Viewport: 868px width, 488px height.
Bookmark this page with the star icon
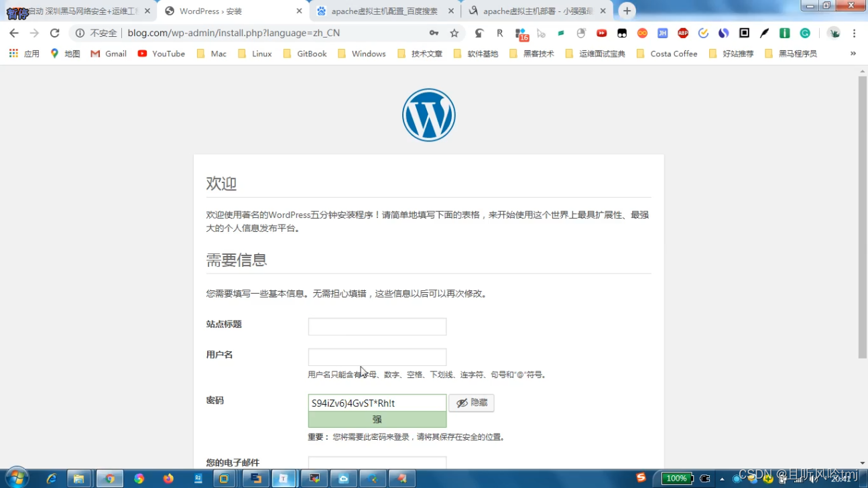[x=452, y=32]
